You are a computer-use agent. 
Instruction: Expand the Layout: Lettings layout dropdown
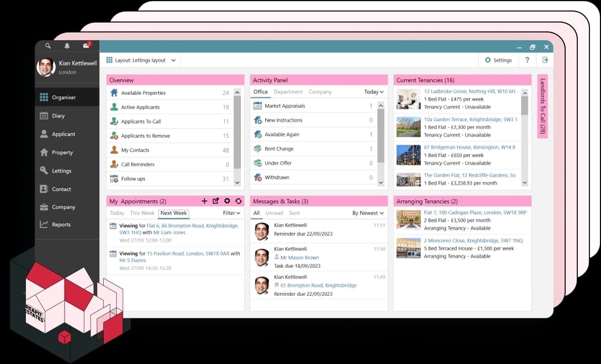coord(141,60)
